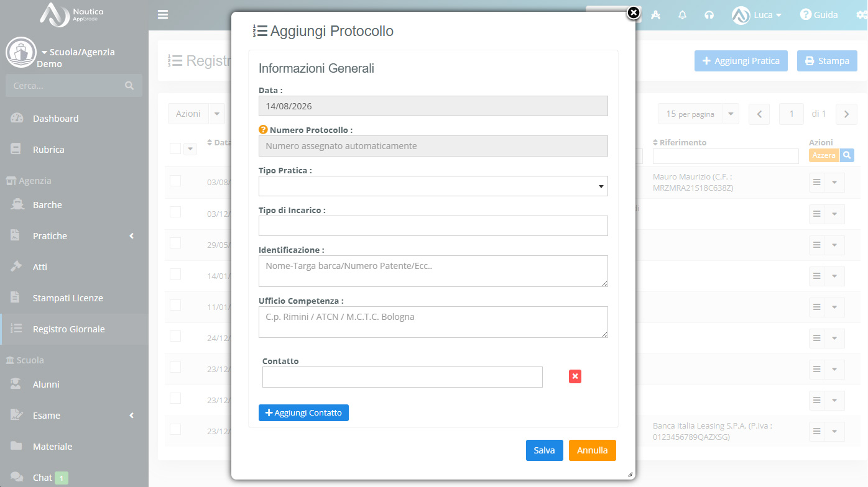Screen dimensions: 868x487
Task: Open settings gears icon at top right
Action: (861, 15)
